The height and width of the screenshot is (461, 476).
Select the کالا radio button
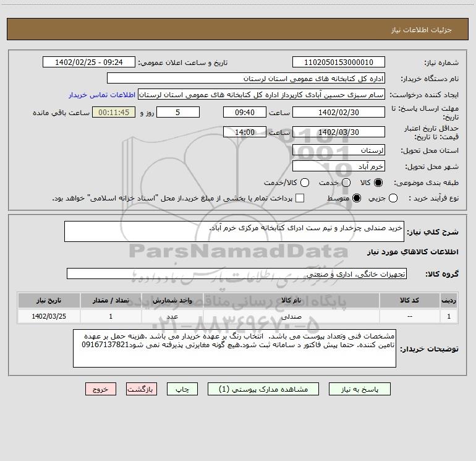378,183
